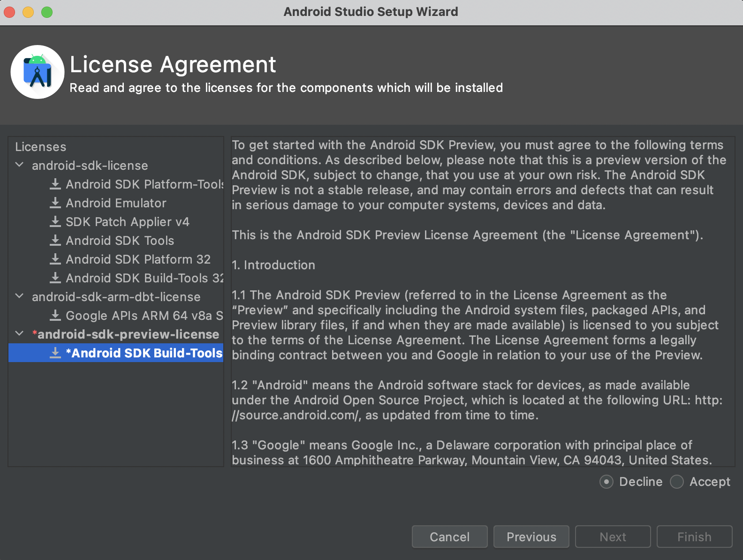The image size is (743, 560).
Task: Select the Decline radio button
Action: 607,482
